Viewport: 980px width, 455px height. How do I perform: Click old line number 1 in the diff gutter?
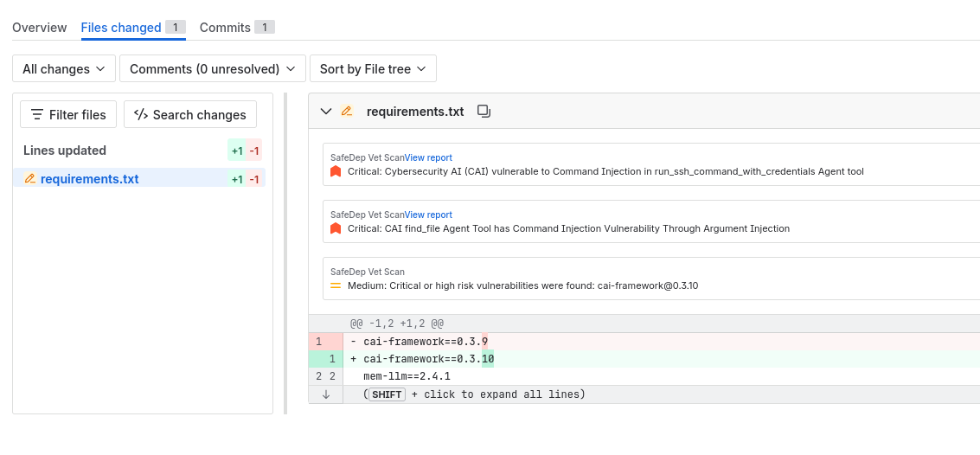click(318, 341)
